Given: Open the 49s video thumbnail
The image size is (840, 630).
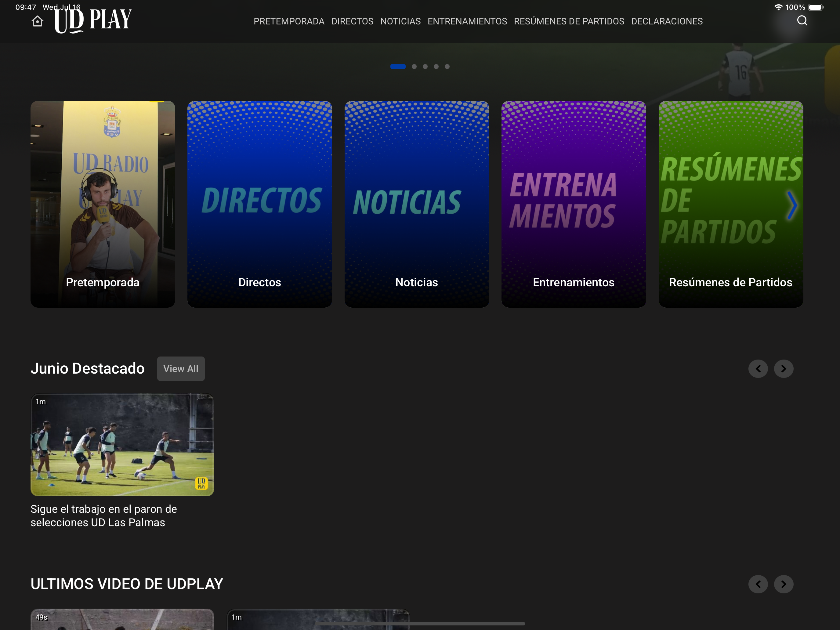Looking at the screenshot, I should click(122, 619).
